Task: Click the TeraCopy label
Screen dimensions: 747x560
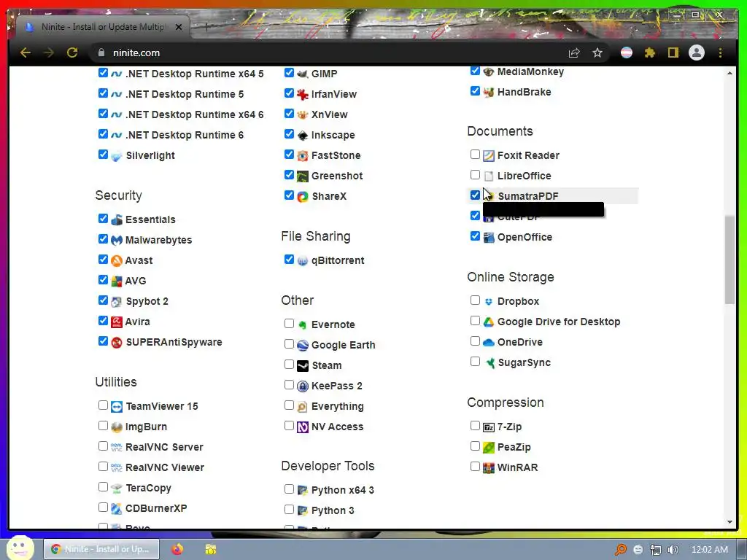Action: pyautogui.click(x=149, y=488)
